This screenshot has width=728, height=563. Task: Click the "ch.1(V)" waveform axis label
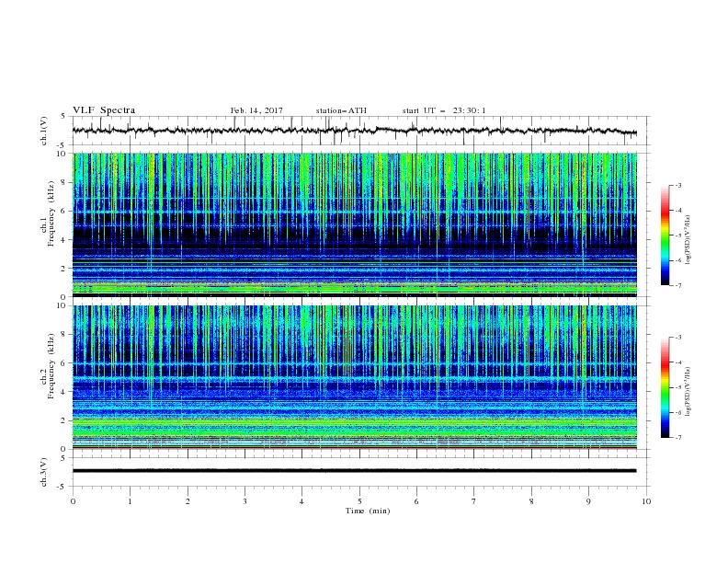pyautogui.click(x=44, y=131)
